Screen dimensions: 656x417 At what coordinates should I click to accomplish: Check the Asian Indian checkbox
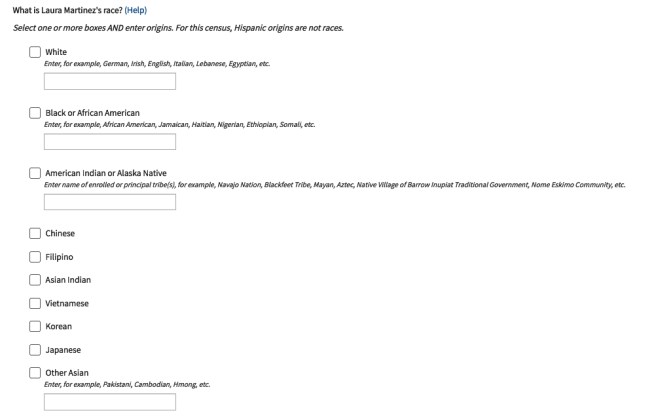click(36, 280)
